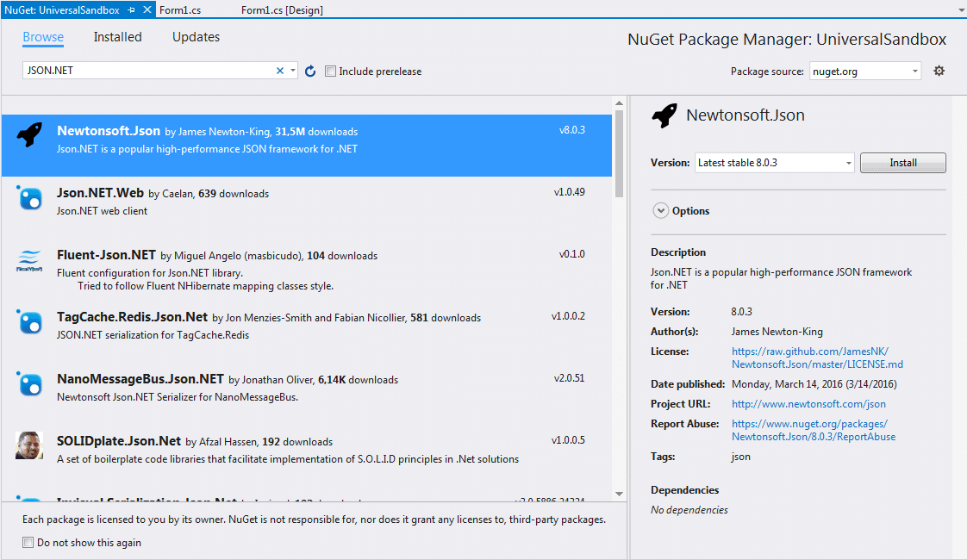967x560 pixels.
Task: Click the Install button
Action: click(x=903, y=163)
